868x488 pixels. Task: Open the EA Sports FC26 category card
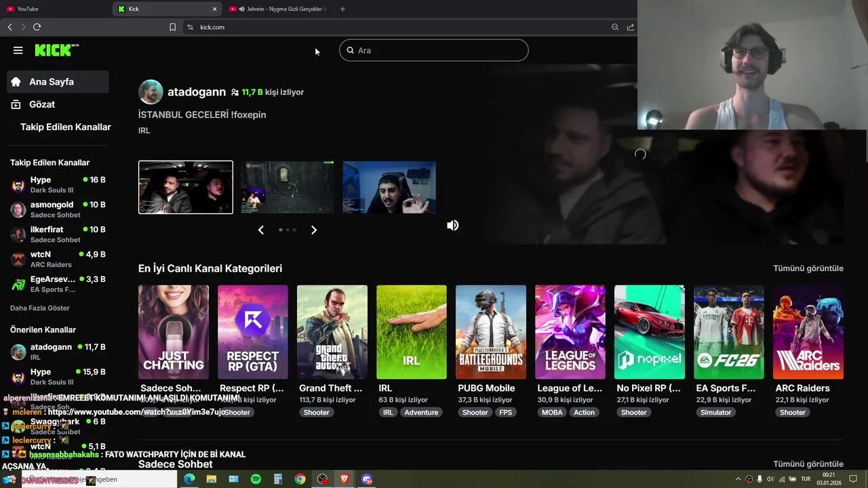tap(729, 332)
